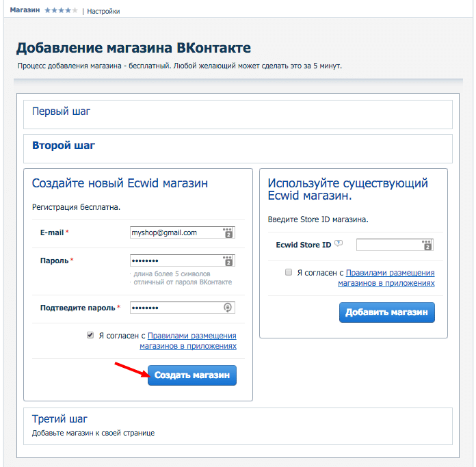The image size is (476, 467).
Task: Click into the Пароль password field
Action: (174, 261)
